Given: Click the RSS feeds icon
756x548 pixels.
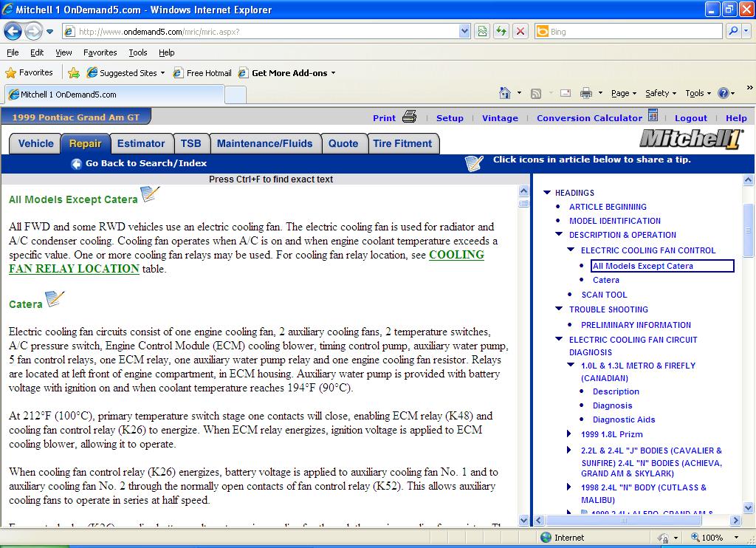Looking at the screenshot, I should (x=536, y=93).
